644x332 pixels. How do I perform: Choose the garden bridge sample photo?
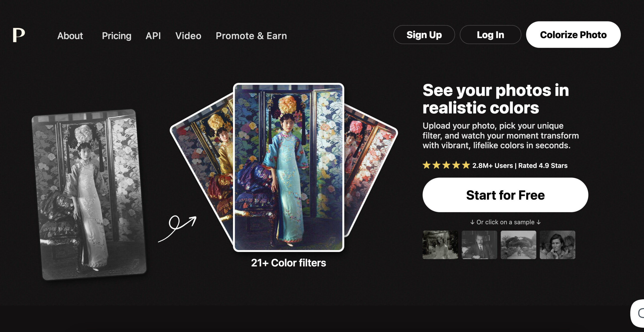pyautogui.click(x=518, y=245)
